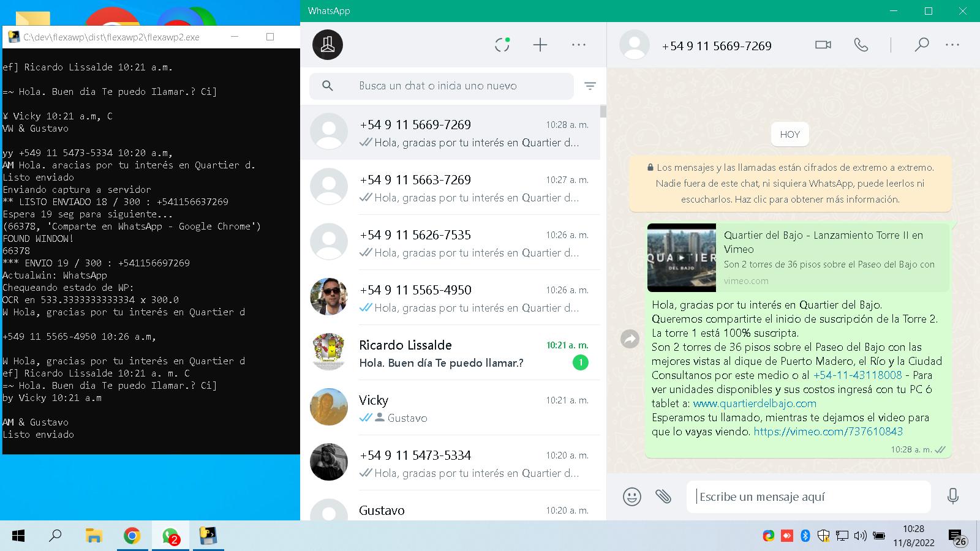Click profile photo of +54 9 11 5565-4950
The height and width of the screenshot is (551, 980).
click(329, 297)
